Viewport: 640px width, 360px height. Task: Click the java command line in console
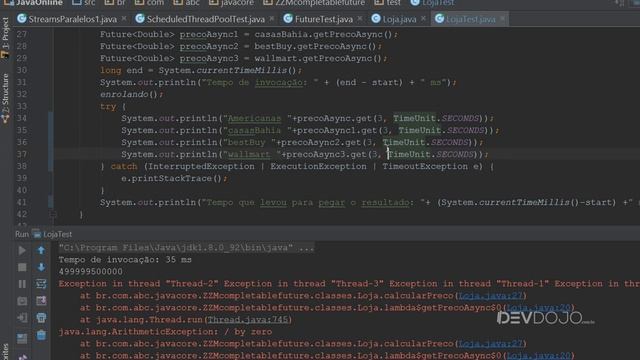186,248
